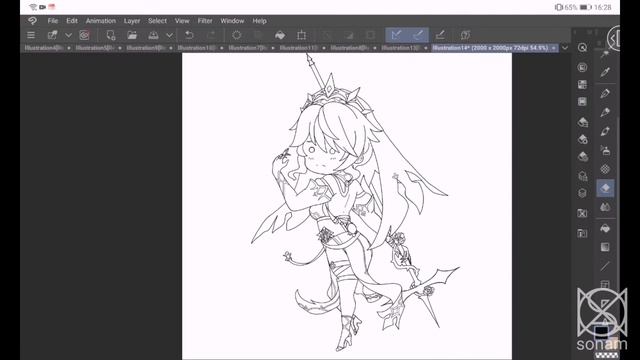The height and width of the screenshot is (360, 640).
Task: Click the Scale/Rotate transform icon
Action: (x=302, y=35)
